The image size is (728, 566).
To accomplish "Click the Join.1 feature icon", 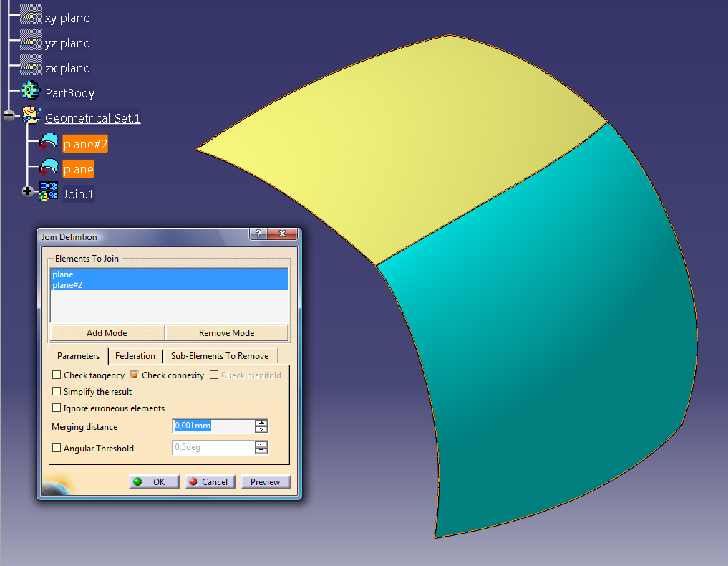I will click(x=49, y=193).
